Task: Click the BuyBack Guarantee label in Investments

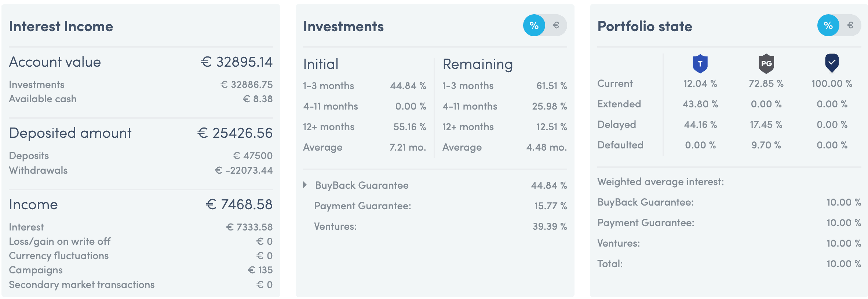Action: (x=362, y=185)
